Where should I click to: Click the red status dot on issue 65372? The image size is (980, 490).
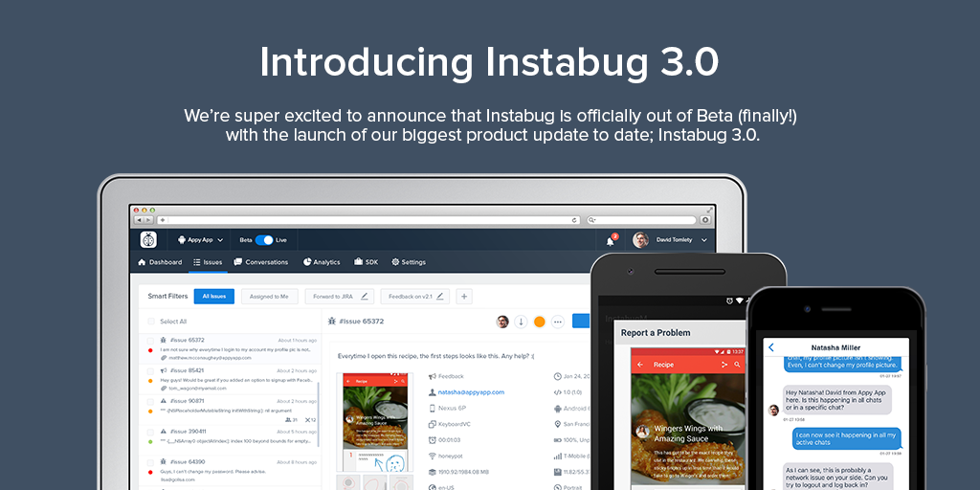point(150,350)
